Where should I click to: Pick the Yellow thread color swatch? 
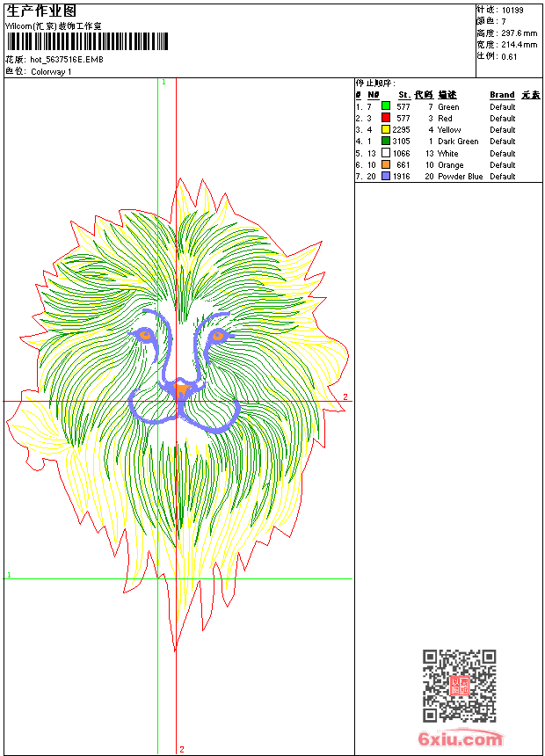pyautogui.click(x=385, y=129)
